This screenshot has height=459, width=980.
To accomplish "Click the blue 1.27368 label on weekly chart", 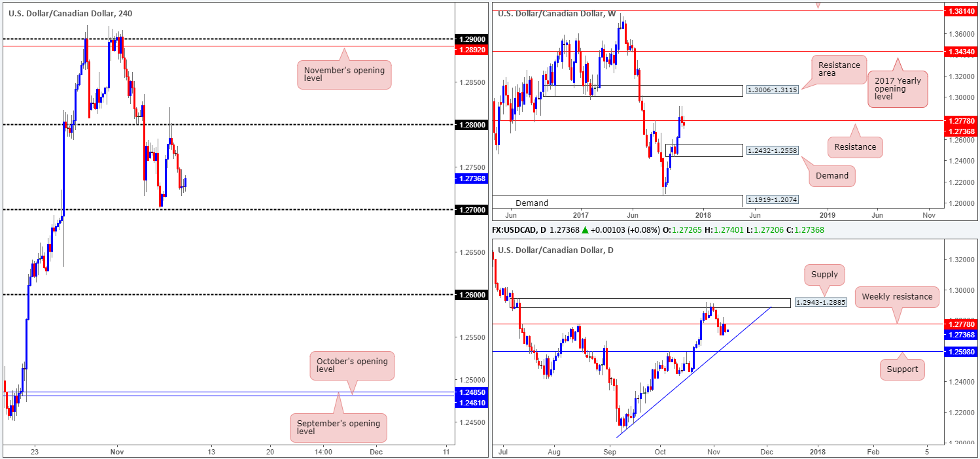I will point(960,130).
